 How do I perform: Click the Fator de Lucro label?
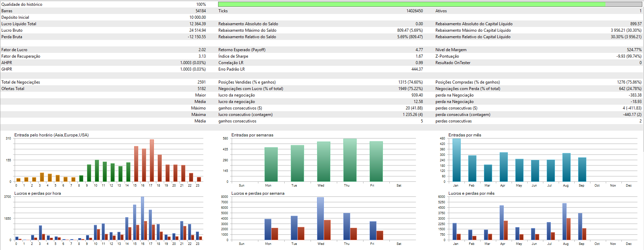[x=14, y=50]
